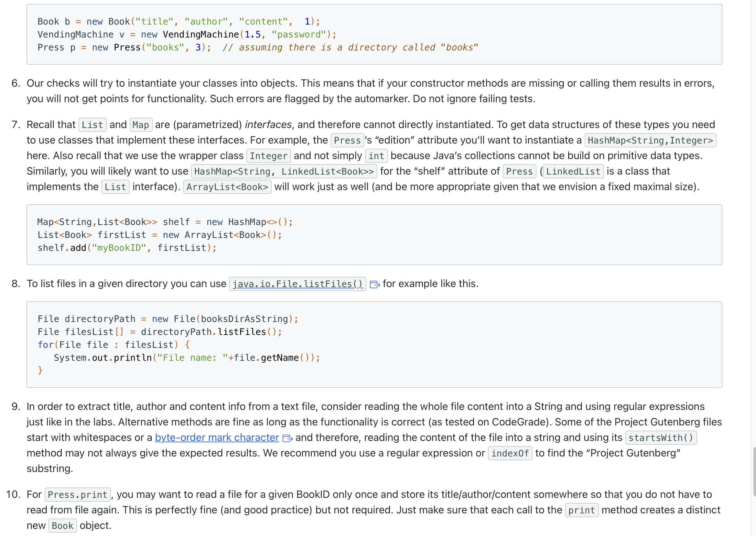Click code line starting 'VendingMachine v = new'

(x=187, y=34)
